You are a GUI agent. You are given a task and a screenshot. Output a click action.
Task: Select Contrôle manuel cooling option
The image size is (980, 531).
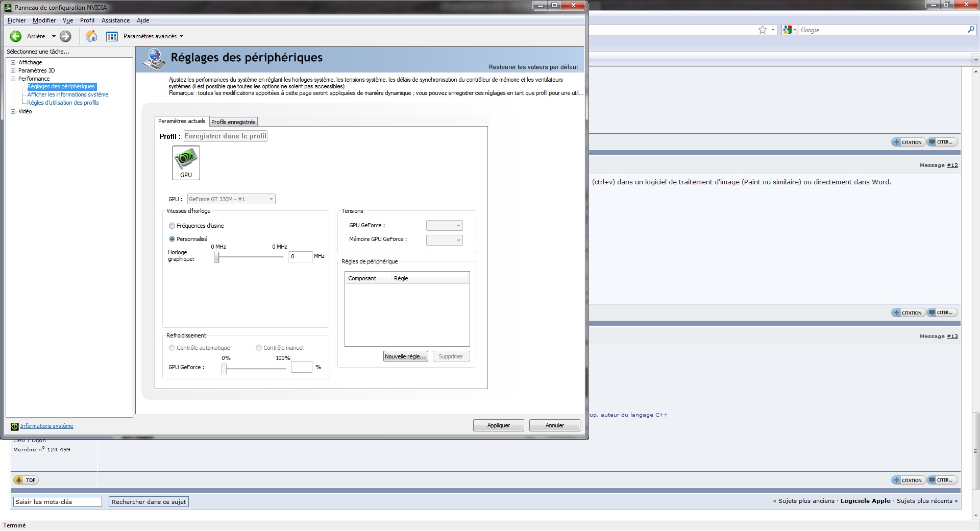[259, 348]
